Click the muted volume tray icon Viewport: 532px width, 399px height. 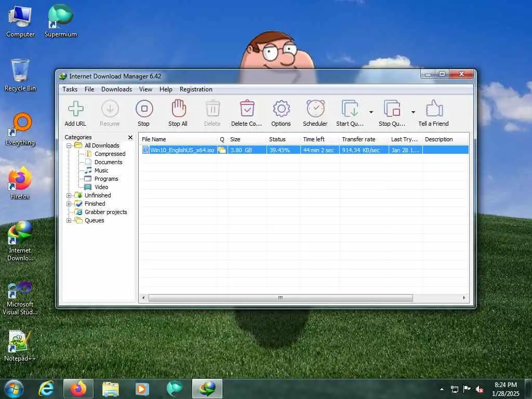pyautogui.click(x=480, y=390)
